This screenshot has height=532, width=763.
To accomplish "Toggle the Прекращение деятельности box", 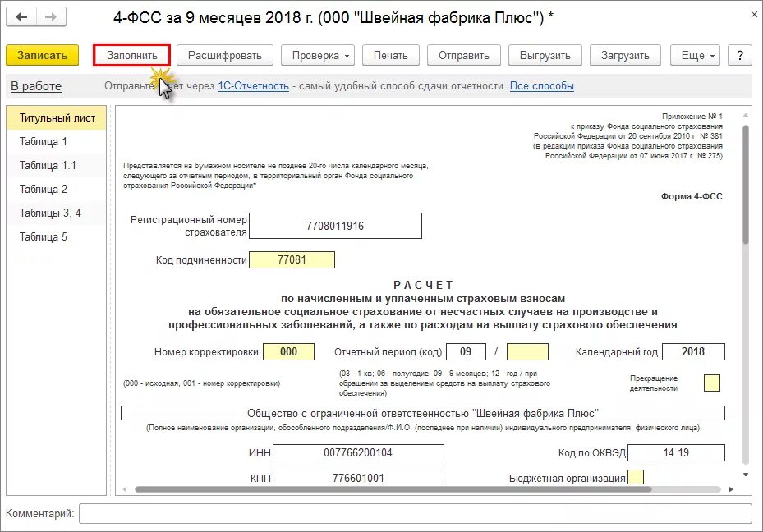I will (712, 383).
